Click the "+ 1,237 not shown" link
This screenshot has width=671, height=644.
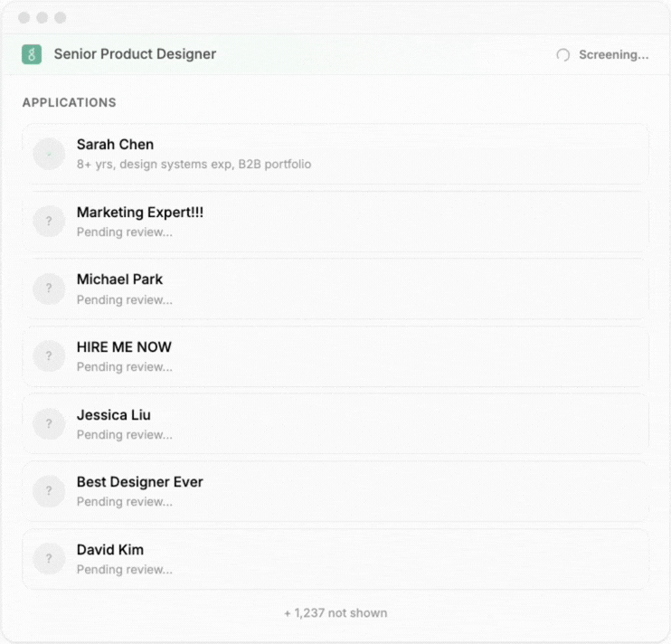335,613
